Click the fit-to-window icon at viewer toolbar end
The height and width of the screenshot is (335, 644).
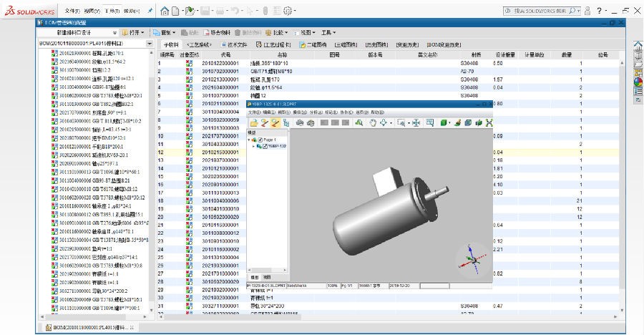[489, 123]
